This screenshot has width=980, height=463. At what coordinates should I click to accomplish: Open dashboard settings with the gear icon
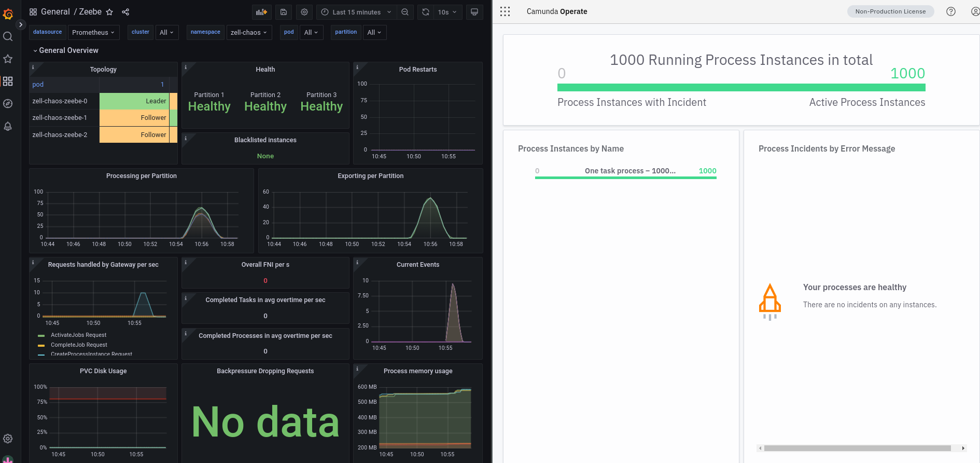coord(304,12)
